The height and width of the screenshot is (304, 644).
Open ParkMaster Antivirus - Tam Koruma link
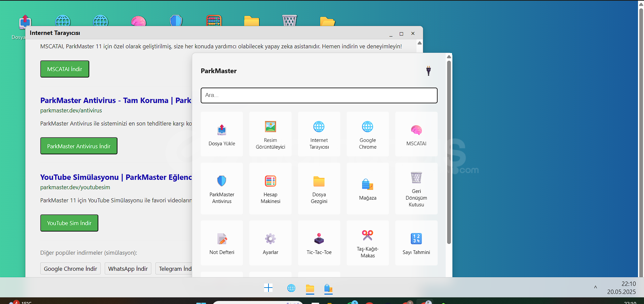tap(116, 100)
